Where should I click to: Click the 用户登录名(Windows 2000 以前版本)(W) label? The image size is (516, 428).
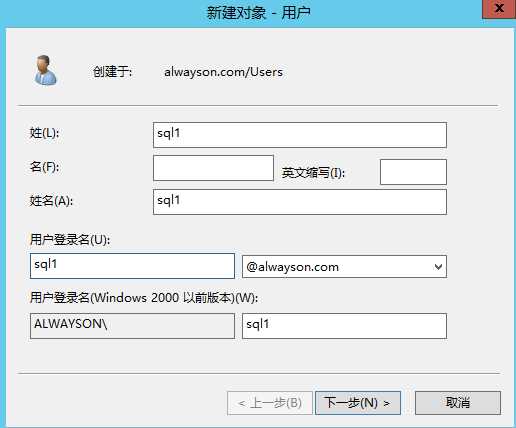point(144,298)
